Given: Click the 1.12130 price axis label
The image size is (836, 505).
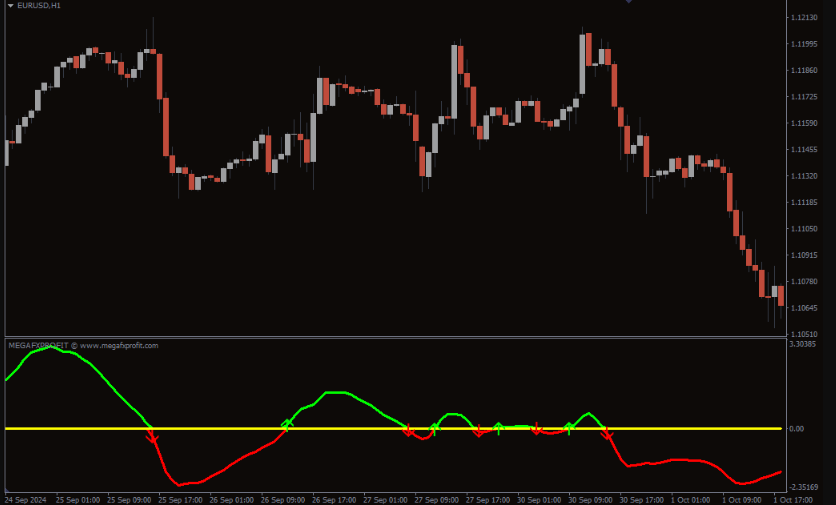Looking at the screenshot, I should point(804,18).
